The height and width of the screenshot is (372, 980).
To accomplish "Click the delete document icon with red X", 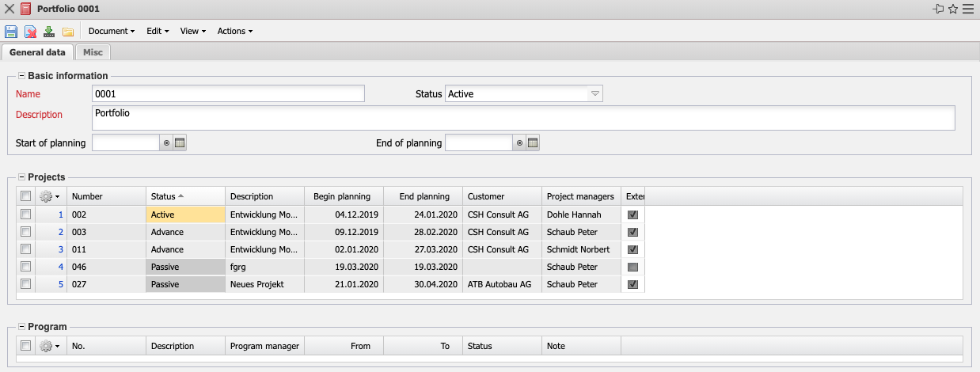I will [30, 32].
